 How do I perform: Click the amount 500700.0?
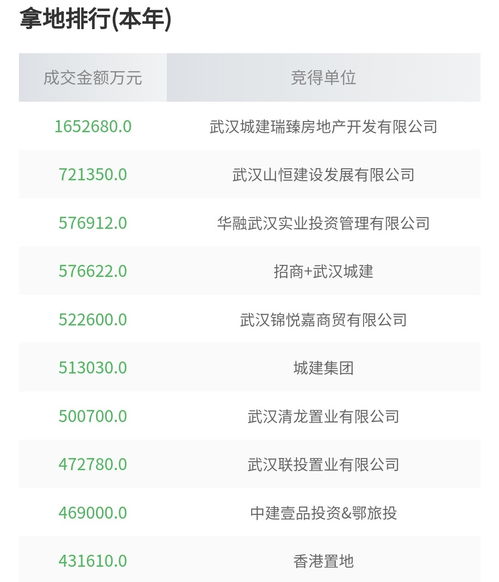tap(93, 416)
